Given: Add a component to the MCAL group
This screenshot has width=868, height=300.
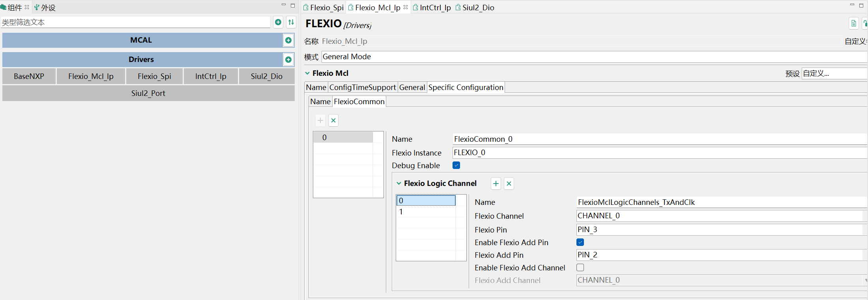Looking at the screenshot, I should [x=288, y=40].
